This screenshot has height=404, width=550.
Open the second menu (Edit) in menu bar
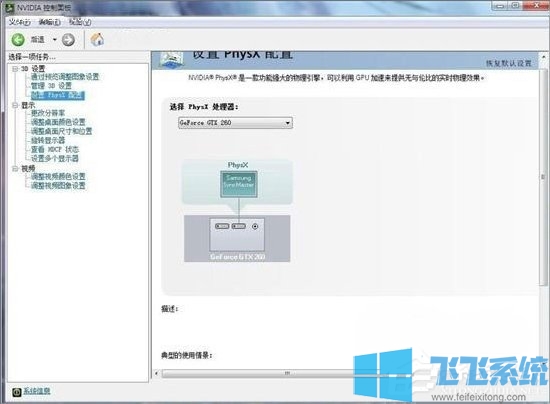pyautogui.click(x=49, y=22)
